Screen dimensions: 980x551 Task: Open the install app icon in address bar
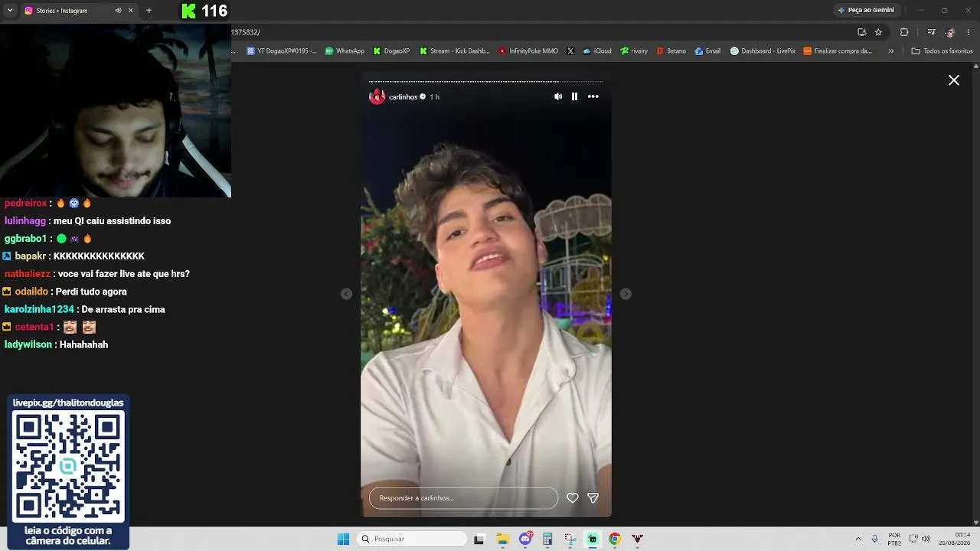pos(861,32)
